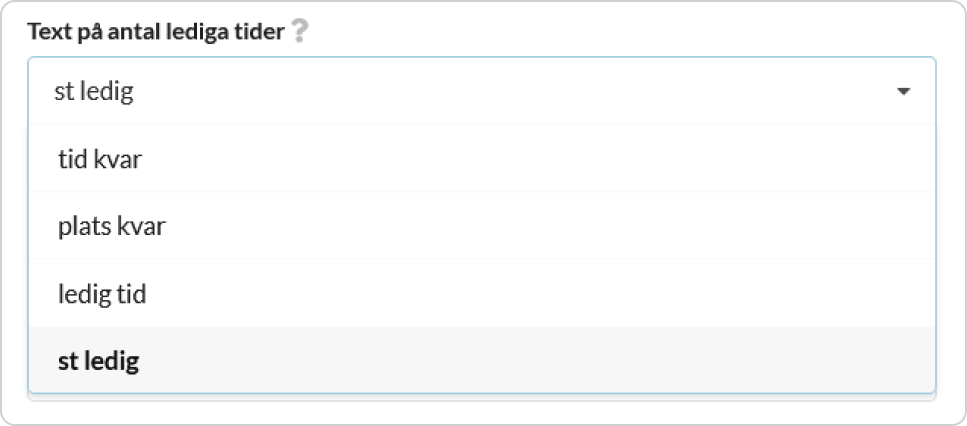Click the "plats kvar" list row
The width and height of the screenshot is (967, 426).
pos(482,226)
